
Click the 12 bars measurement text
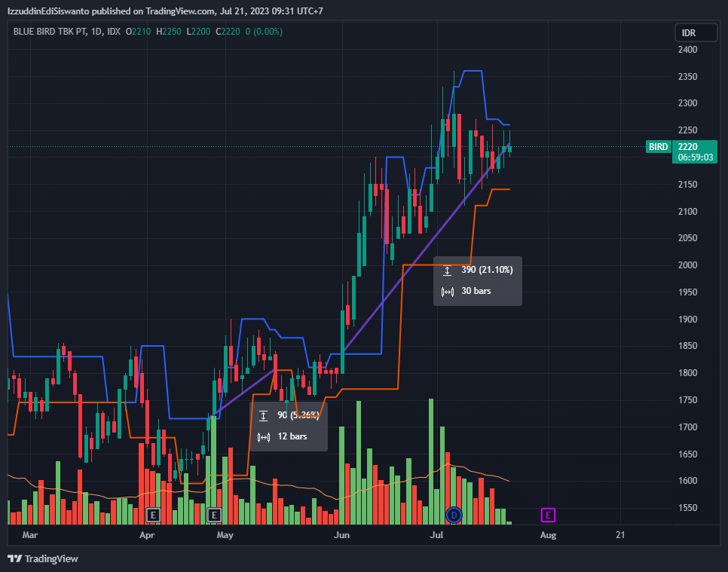point(292,436)
